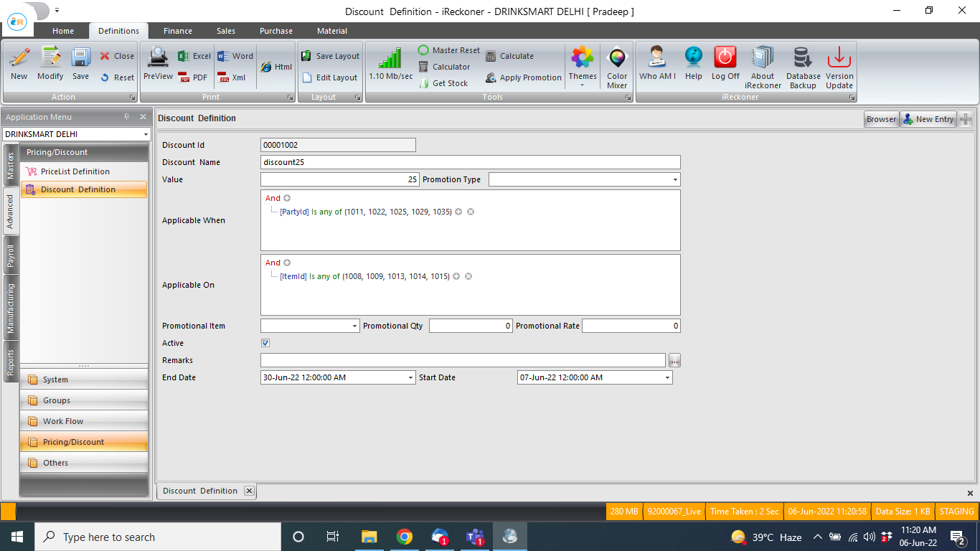Open the Version Update icon
This screenshot has width=980, height=551.
pos(839,65)
